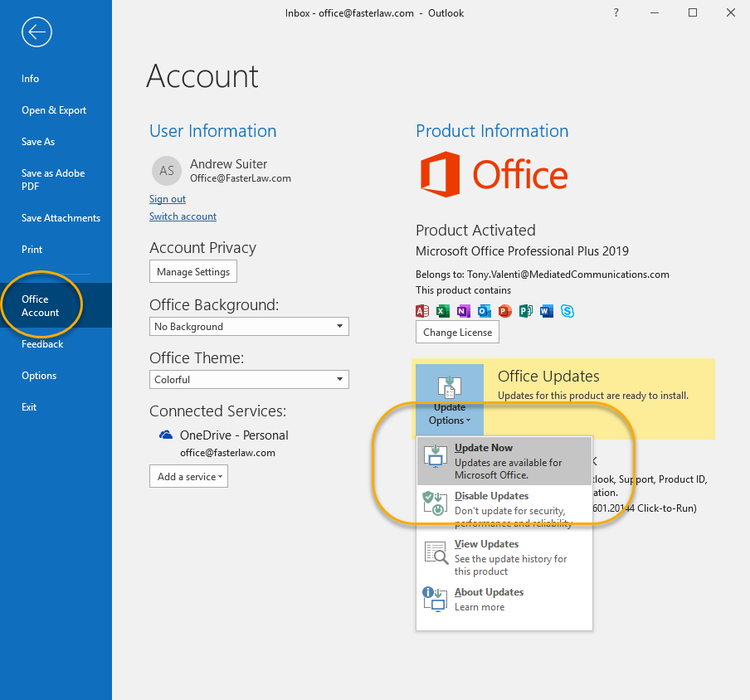Image resolution: width=750 pixels, height=700 pixels.
Task: Click the Manage Settings button
Action: click(x=193, y=271)
